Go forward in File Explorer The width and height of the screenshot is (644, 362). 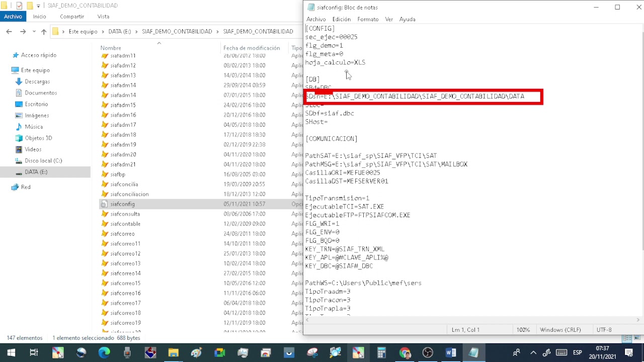click(23, 31)
